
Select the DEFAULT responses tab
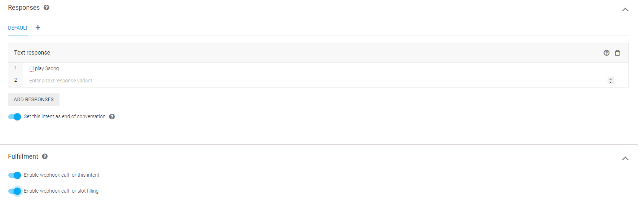18,28
